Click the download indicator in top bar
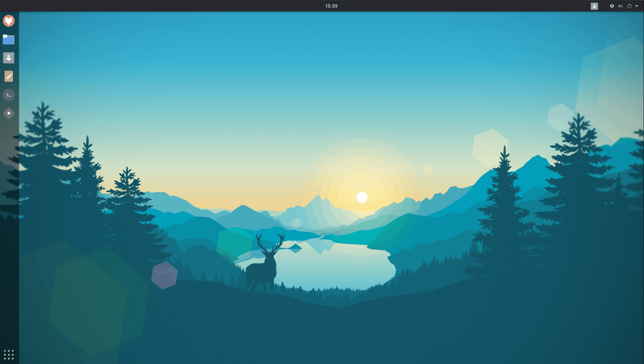644x364 pixels. coord(594,6)
